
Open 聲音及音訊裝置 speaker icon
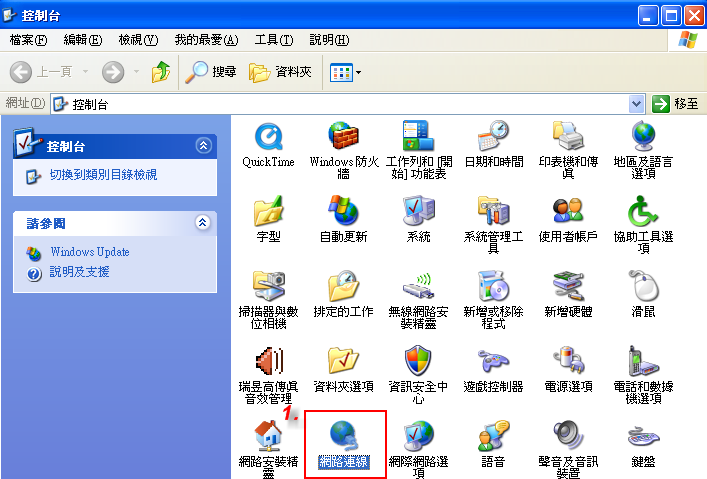tap(568, 436)
